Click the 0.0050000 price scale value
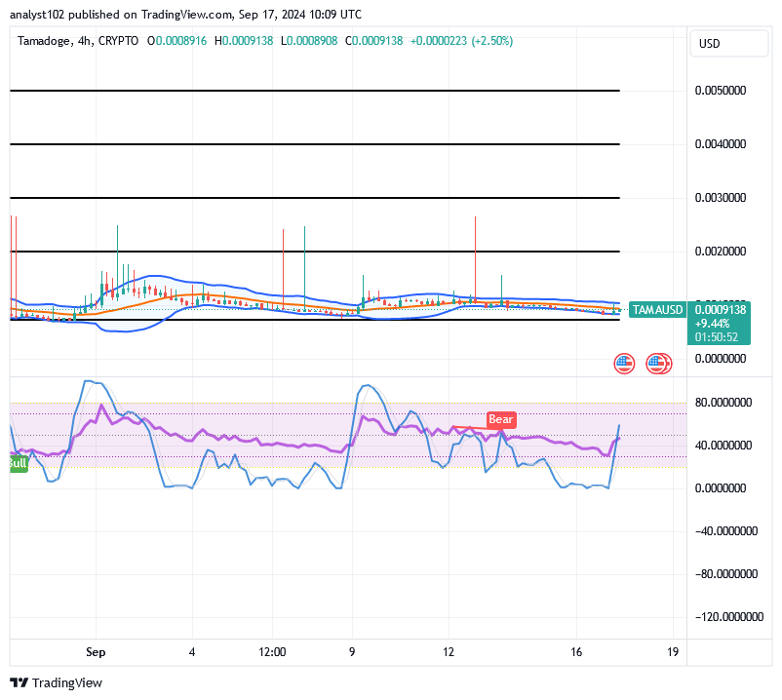The image size is (782, 700). pyautogui.click(x=722, y=90)
